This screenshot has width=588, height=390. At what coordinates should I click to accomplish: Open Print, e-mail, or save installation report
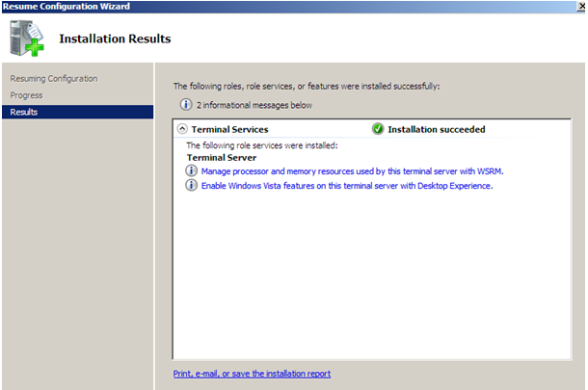coord(252,374)
